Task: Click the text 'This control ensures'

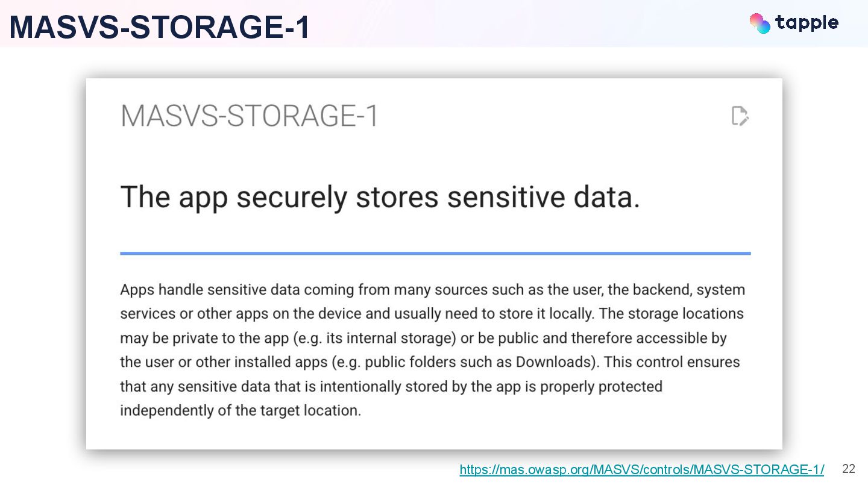Action: pos(671,362)
